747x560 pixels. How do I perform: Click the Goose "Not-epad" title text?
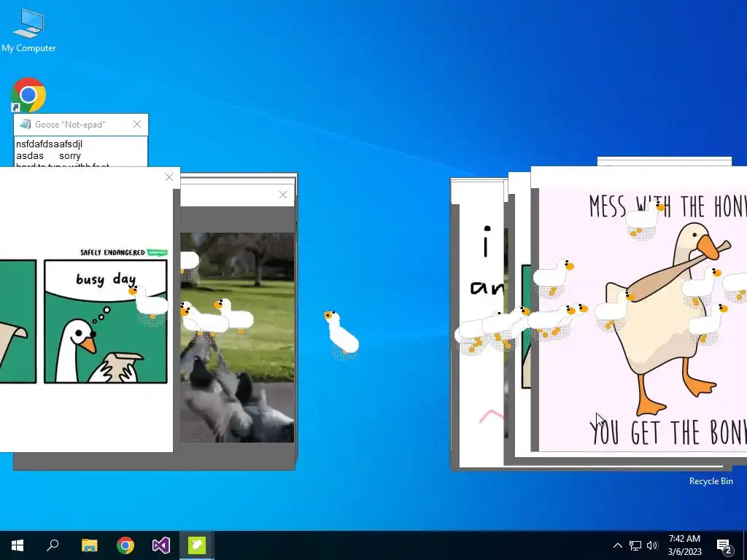pos(70,125)
